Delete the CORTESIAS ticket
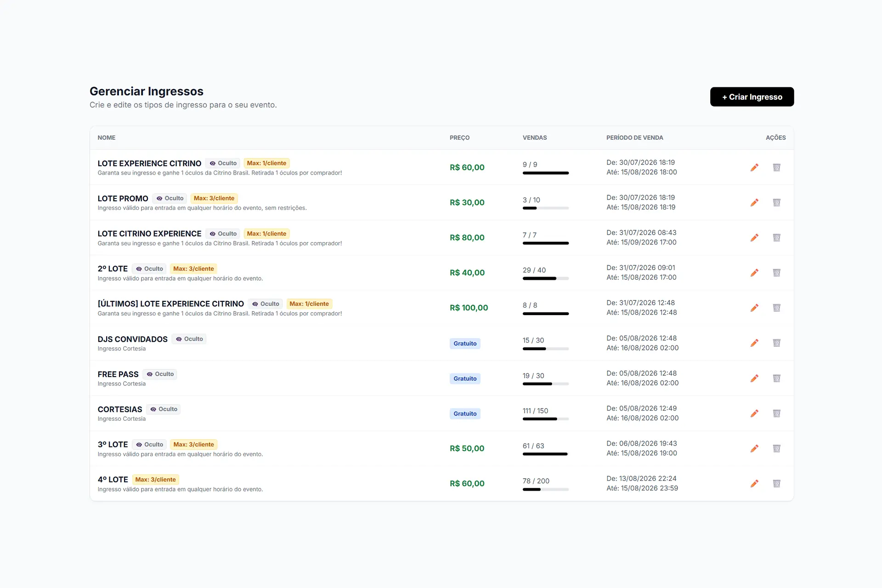This screenshot has height=588, width=882. (776, 413)
